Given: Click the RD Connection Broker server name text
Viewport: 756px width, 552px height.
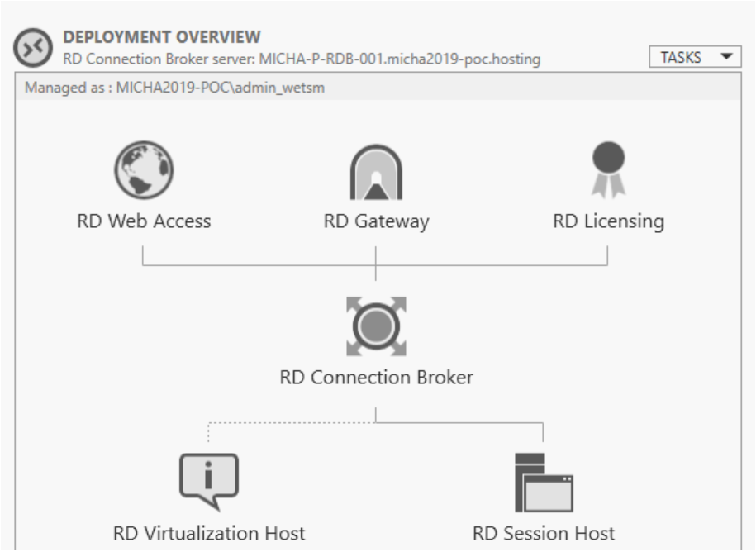Looking at the screenshot, I should [x=302, y=59].
